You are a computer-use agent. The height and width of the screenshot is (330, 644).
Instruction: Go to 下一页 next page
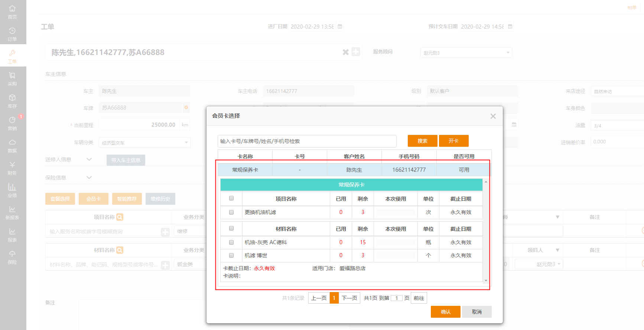pyautogui.click(x=349, y=298)
